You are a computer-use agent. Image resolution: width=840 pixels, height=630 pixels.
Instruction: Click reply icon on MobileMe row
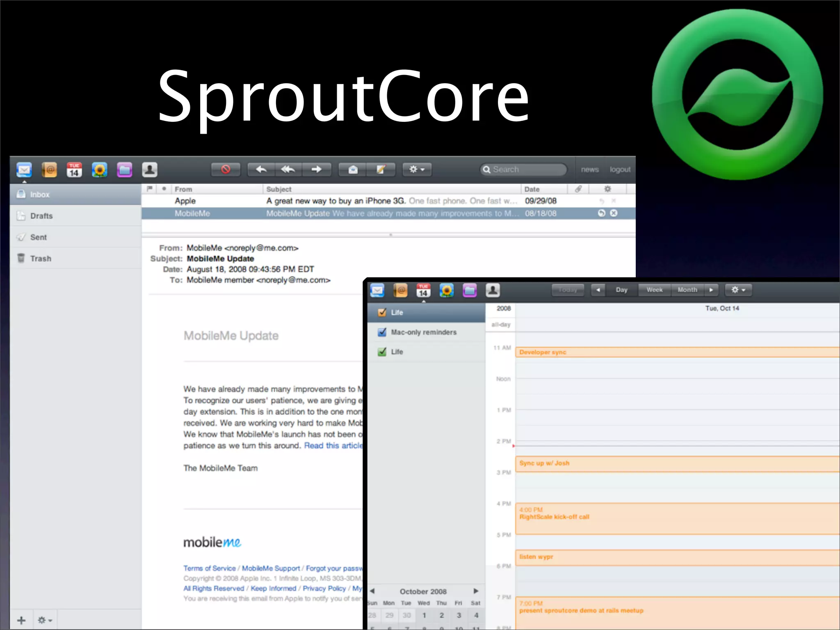tap(602, 213)
